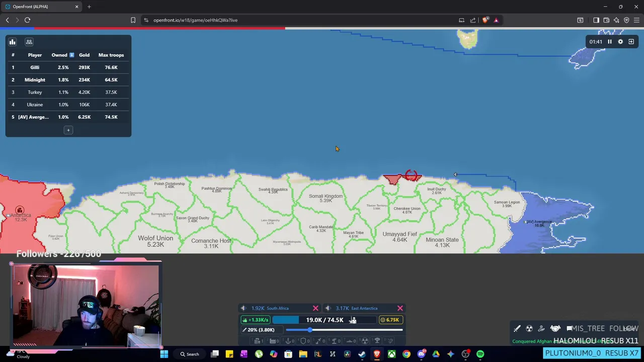The image size is (644, 362).
Task: Select Turkey row in leaderboard
Action: click(x=68, y=92)
